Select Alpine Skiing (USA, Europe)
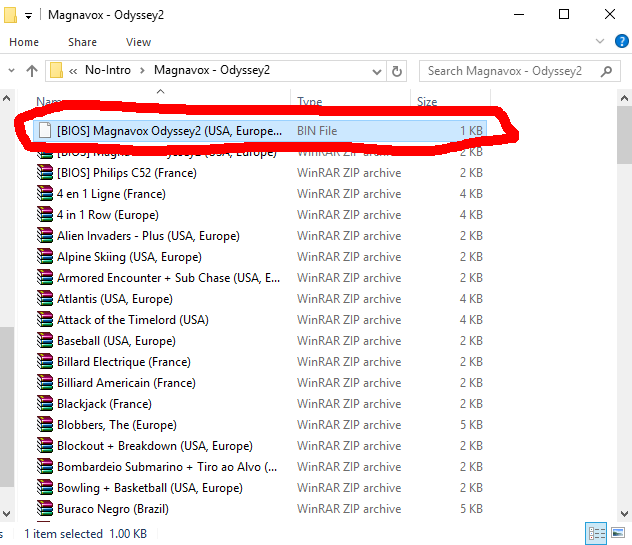Screen dimensions: 632x545 coord(260,257)
